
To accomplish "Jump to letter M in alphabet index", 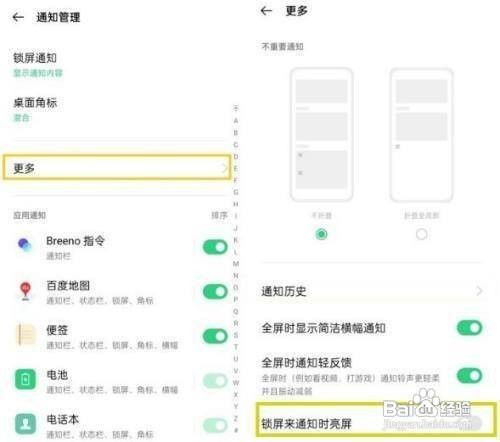I will coord(236,264).
